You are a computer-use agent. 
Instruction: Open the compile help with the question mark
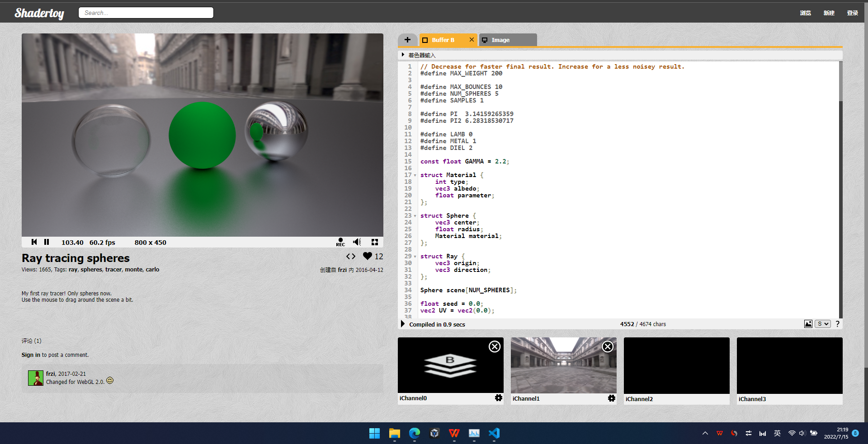(837, 324)
